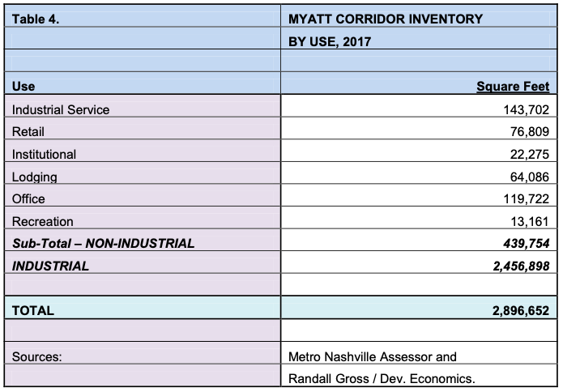This screenshot has width=563, height=392.
Task: Click the 'Recreation' row label
Action: (43, 221)
